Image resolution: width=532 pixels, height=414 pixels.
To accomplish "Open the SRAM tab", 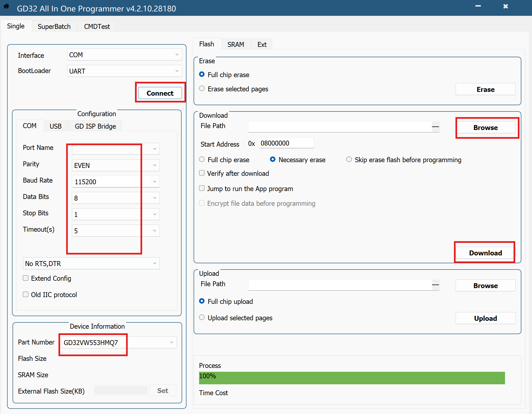I will click(x=236, y=44).
